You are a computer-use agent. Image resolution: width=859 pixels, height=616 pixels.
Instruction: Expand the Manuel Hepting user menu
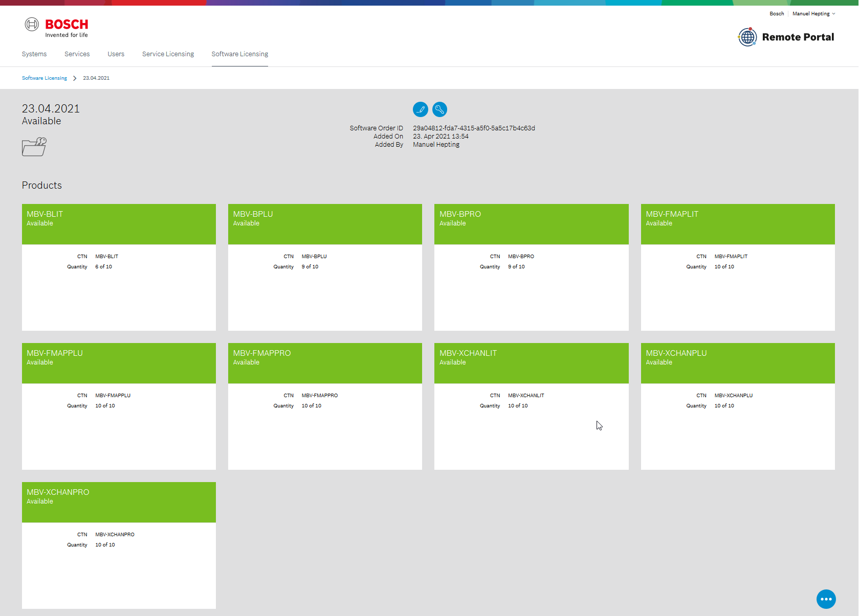[x=813, y=14]
